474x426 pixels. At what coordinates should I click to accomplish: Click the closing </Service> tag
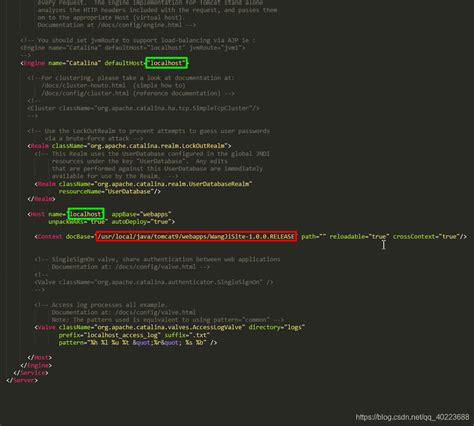point(31,373)
